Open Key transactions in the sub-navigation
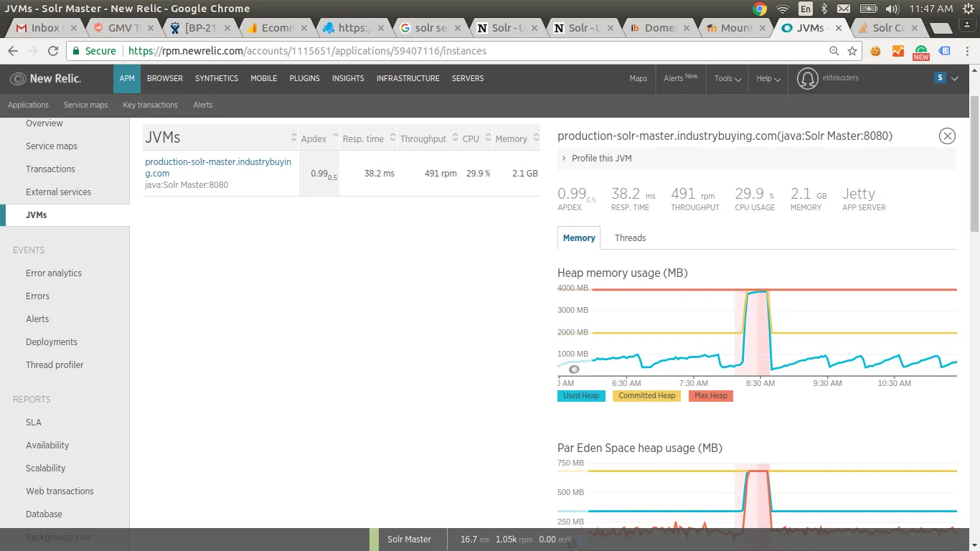The width and height of the screenshot is (980, 551). (x=151, y=105)
